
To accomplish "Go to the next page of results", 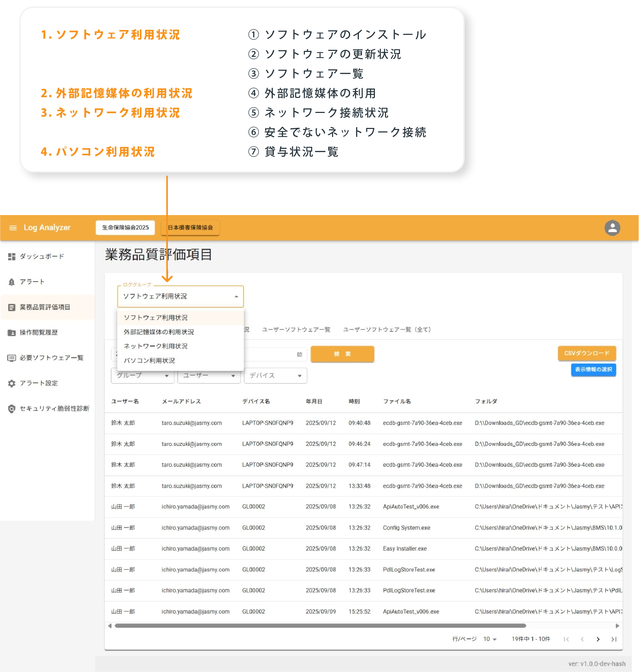I will click(x=598, y=639).
